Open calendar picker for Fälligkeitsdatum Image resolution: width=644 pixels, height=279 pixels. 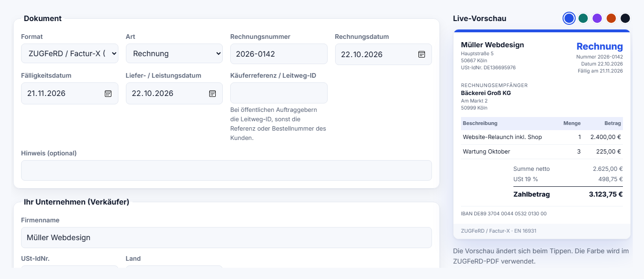coord(108,93)
